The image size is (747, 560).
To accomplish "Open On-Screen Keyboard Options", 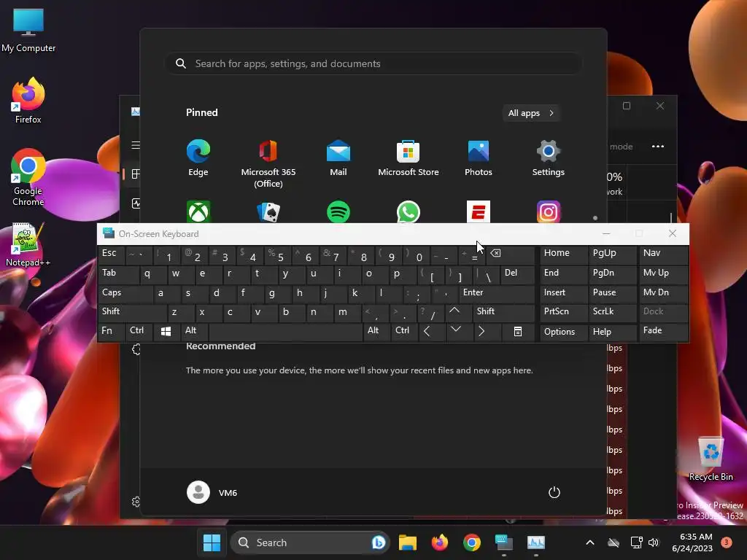I will pos(564,332).
